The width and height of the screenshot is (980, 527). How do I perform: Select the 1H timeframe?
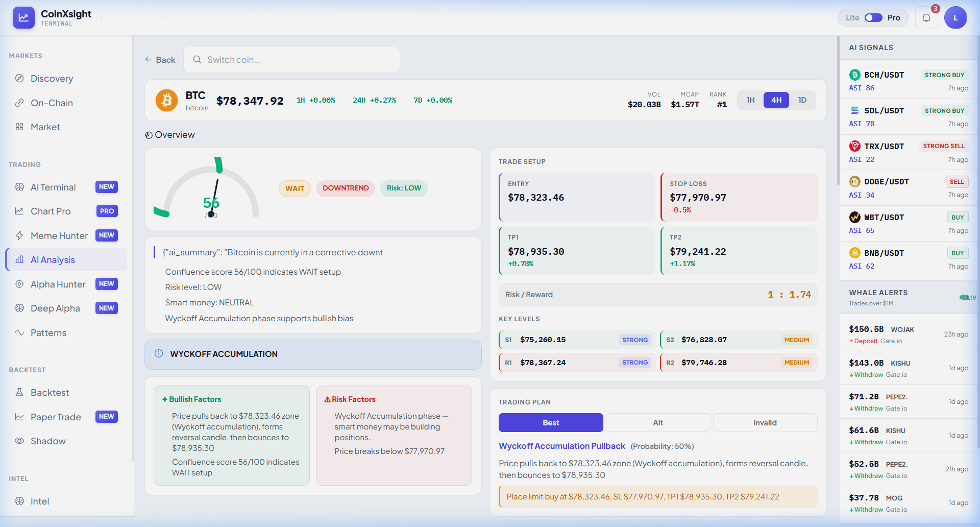tap(750, 100)
